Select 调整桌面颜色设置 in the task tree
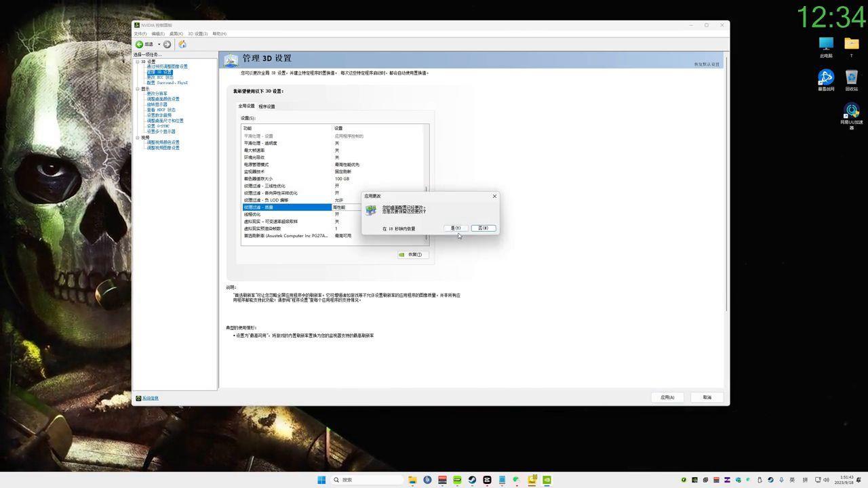The width and height of the screenshot is (868, 488). tap(163, 99)
